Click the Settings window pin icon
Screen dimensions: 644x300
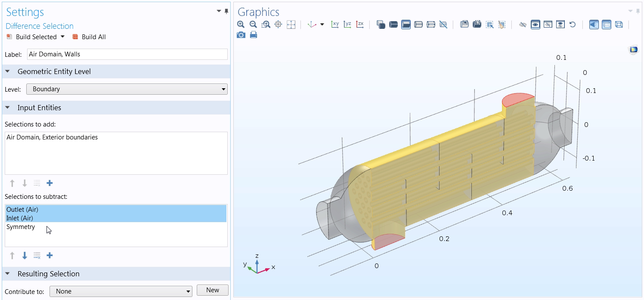pos(226,11)
